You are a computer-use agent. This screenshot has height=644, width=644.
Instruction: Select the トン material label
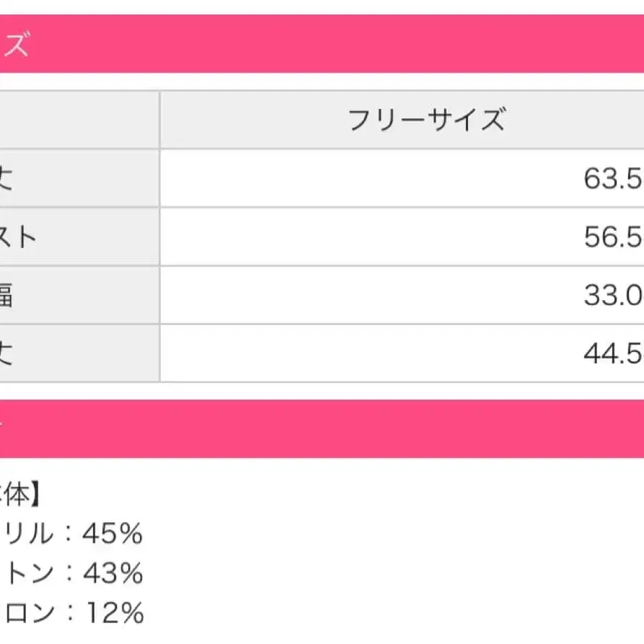(x=27, y=573)
